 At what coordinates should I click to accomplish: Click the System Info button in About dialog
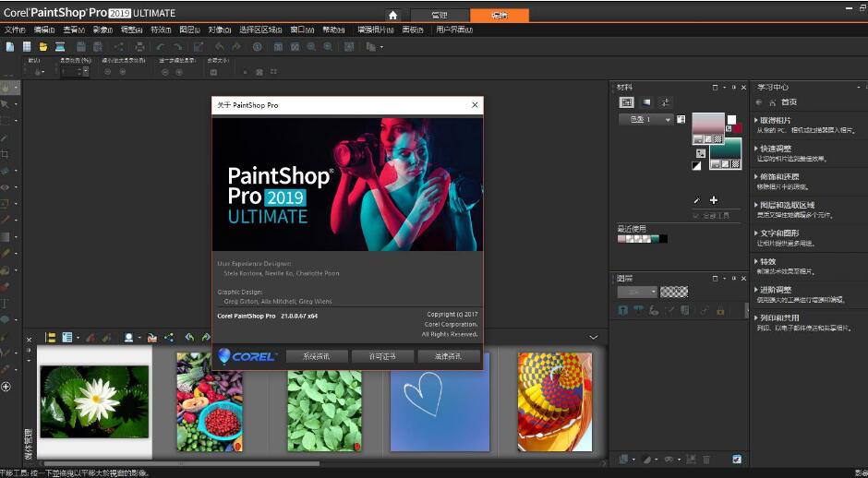click(x=317, y=357)
